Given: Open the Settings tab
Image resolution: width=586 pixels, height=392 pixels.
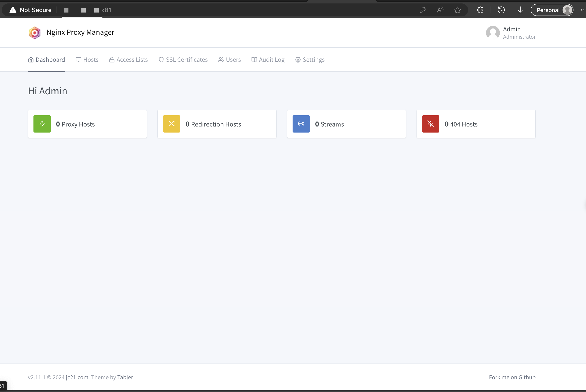Looking at the screenshot, I should click(x=310, y=60).
